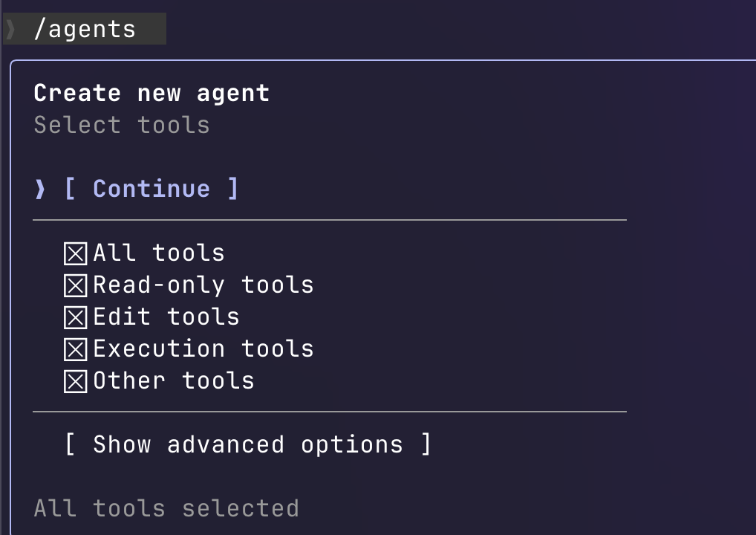
Task: Toggle the Execution tools checkbox
Action: pyautogui.click(x=75, y=350)
